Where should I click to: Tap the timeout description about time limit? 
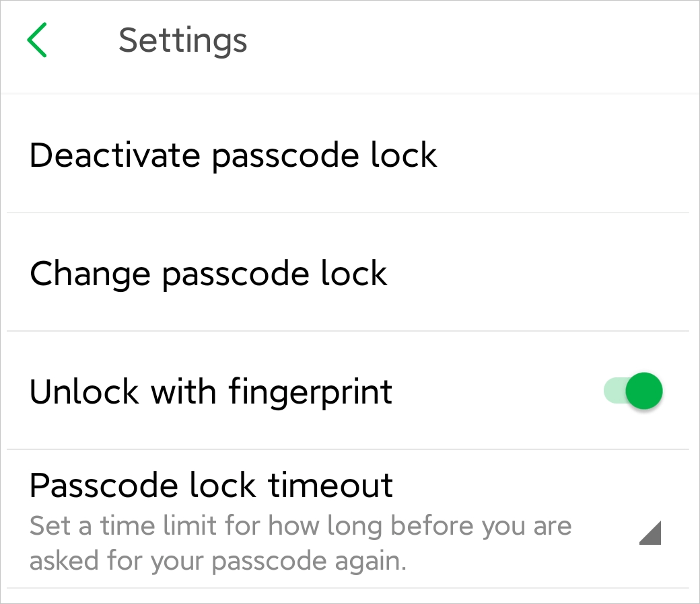click(x=300, y=525)
